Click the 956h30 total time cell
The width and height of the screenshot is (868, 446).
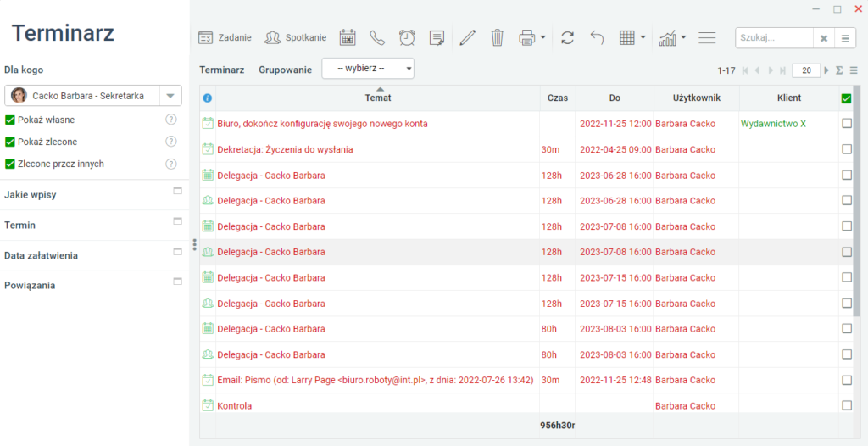pos(558,426)
